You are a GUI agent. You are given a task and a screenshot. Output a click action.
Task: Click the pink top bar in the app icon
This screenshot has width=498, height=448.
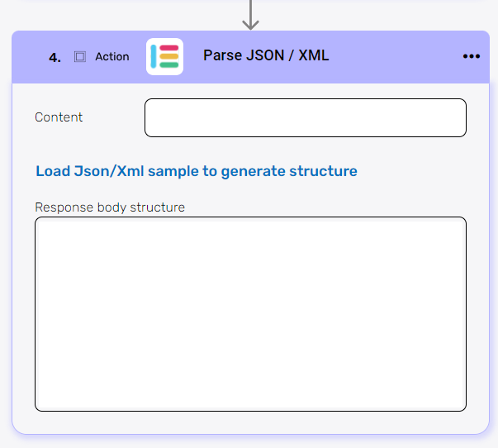click(168, 49)
